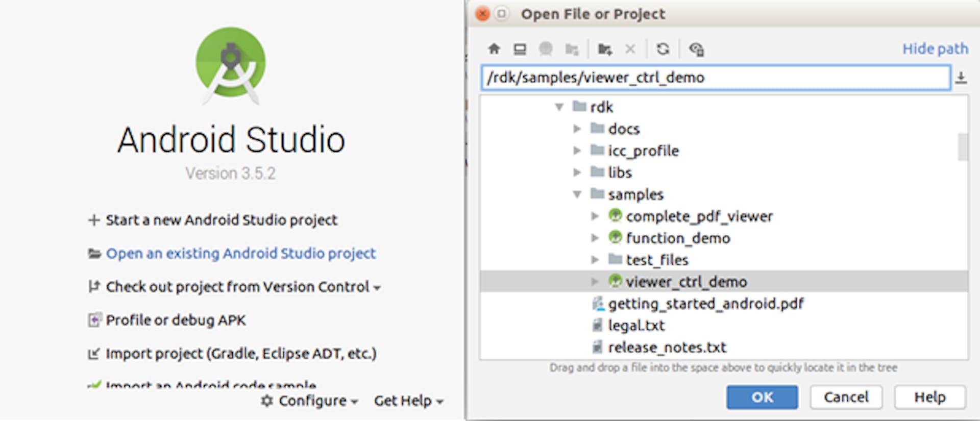Click the Import project arrow icon
Viewport: 980px width, 421px height.
pos(94,353)
